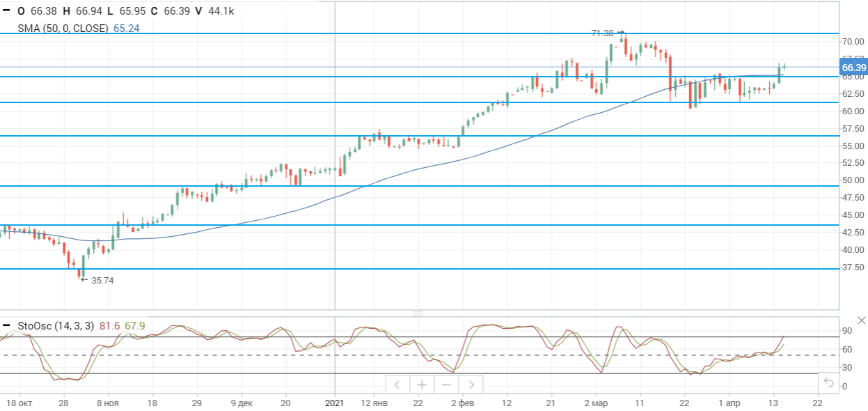This screenshot has height=411, width=868.
Task: Click the 60.00 price axis label
Action: coord(853,111)
